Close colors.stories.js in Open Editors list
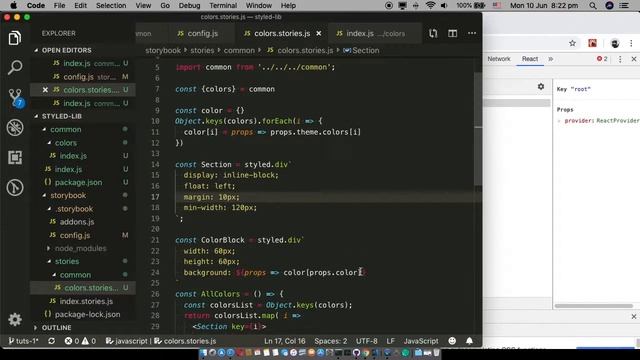 pos(45,90)
